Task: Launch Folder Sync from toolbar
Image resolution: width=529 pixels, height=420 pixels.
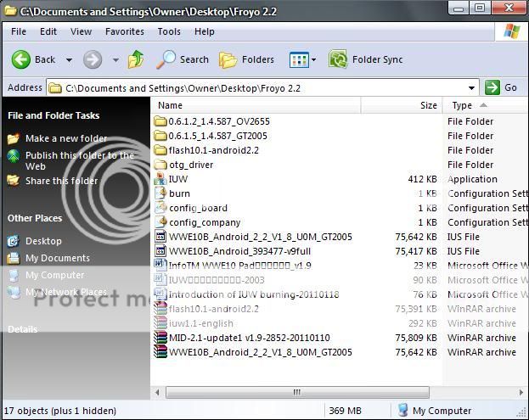Action: click(366, 59)
